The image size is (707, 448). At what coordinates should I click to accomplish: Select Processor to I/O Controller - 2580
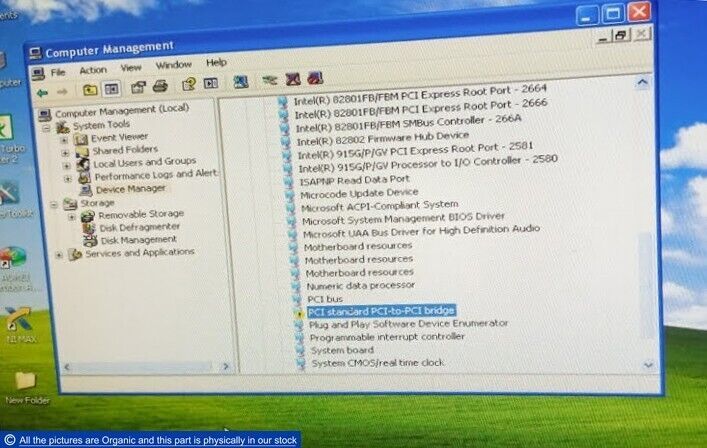point(428,164)
